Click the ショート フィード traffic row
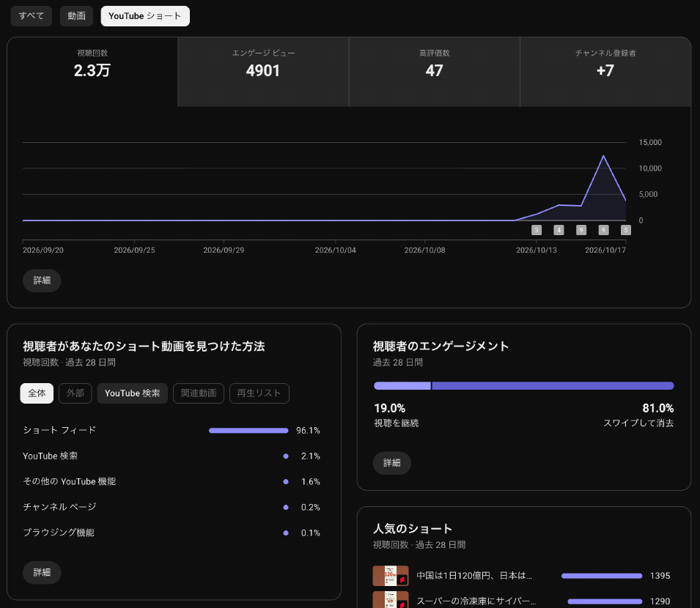700x608 pixels. (x=172, y=431)
